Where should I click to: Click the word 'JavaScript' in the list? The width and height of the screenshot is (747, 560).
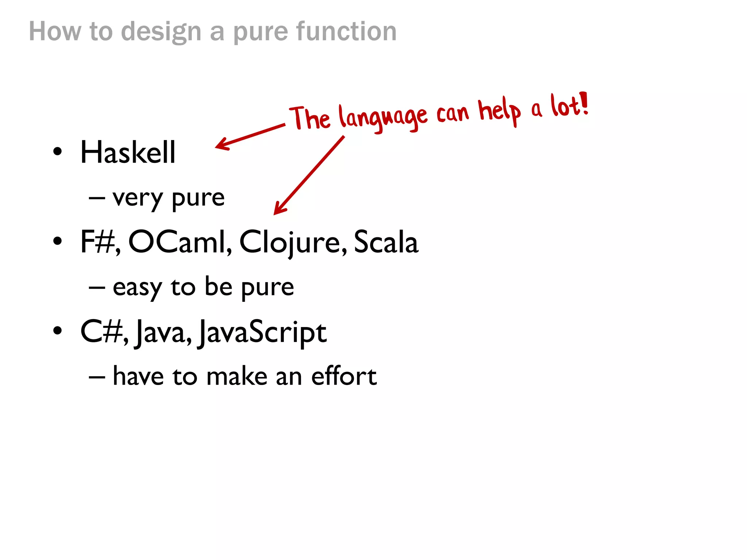coord(262,332)
